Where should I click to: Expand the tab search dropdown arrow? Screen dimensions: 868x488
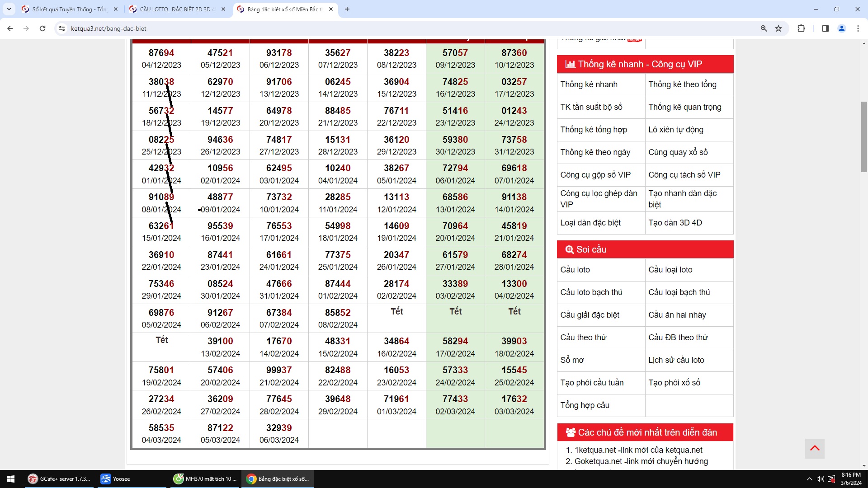click(9, 9)
